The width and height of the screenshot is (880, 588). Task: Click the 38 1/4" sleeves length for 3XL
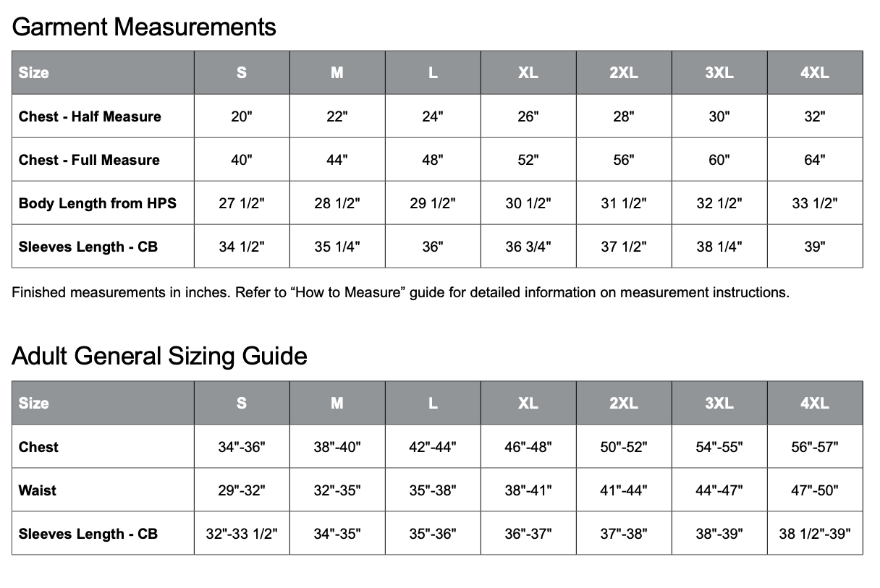pos(719,247)
